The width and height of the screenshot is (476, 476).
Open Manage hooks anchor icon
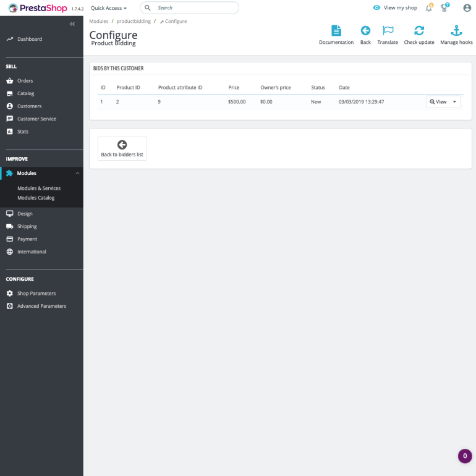pos(456,31)
